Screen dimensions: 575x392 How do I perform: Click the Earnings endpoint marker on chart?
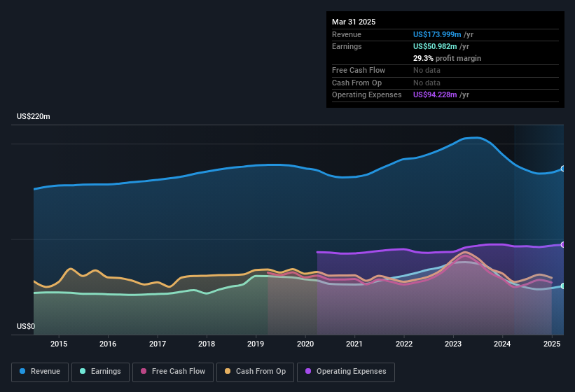pyautogui.click(x=563, y=286)
